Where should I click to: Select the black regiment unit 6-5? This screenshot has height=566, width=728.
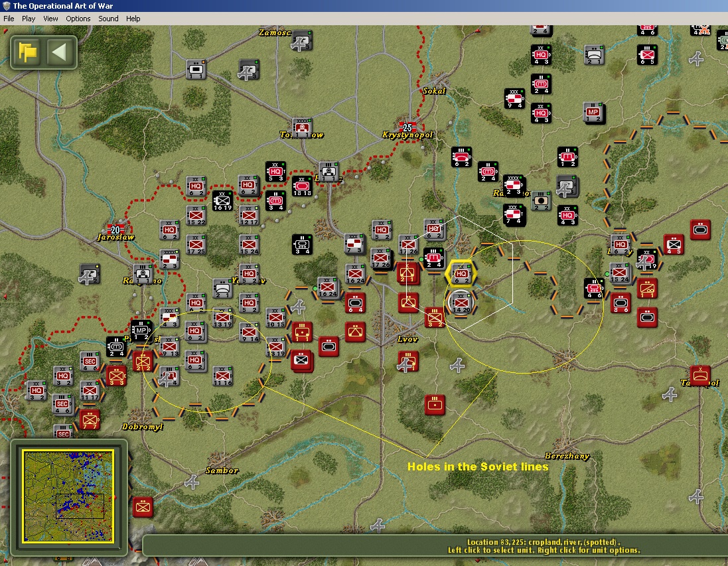(647, 55)
